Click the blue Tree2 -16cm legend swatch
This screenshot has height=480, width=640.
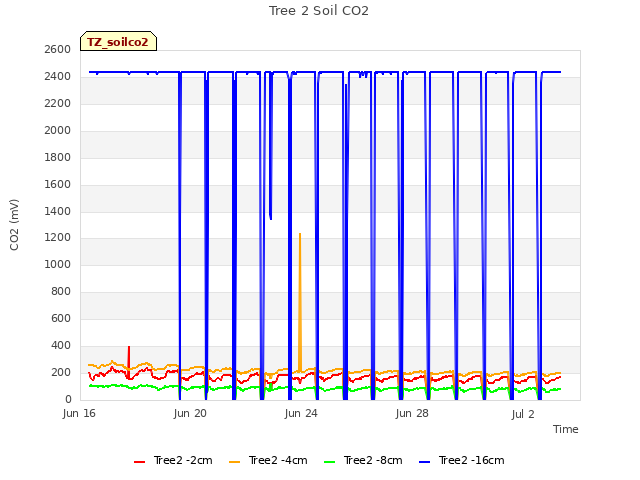[424, 462]
